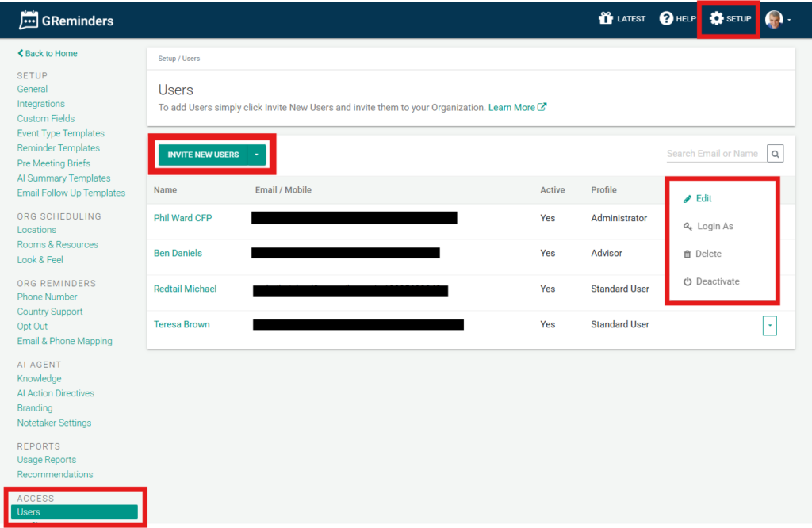This screenshot has width=812, height=528.
Task: Choose Login As in the action menu
Action: point(714,226)
